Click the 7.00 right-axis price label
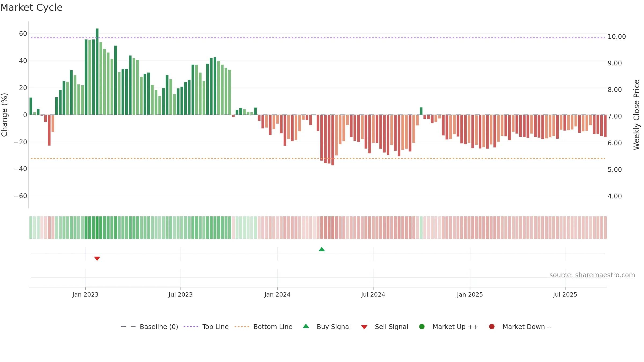 pyautogui.click(x=615, y=116)
